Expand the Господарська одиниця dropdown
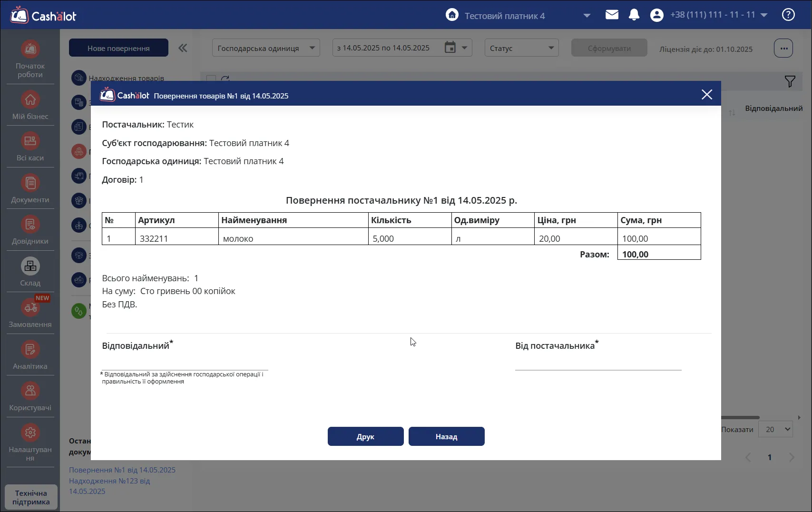 click(x=266, y=48)
